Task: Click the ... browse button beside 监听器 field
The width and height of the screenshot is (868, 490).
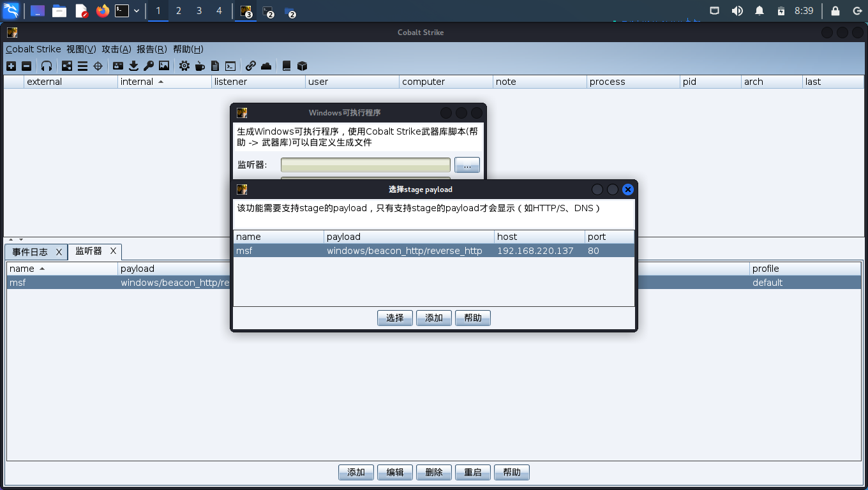Action: (467, 165)
